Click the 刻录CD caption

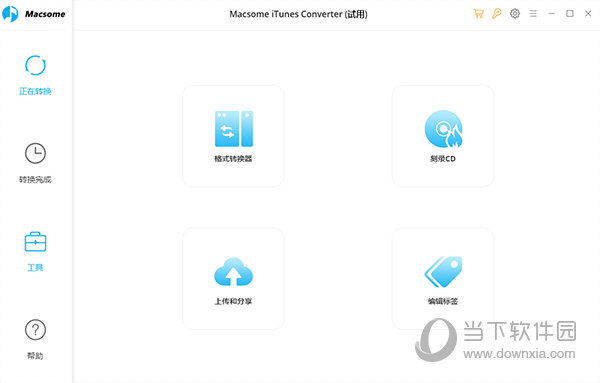[443, 158]
